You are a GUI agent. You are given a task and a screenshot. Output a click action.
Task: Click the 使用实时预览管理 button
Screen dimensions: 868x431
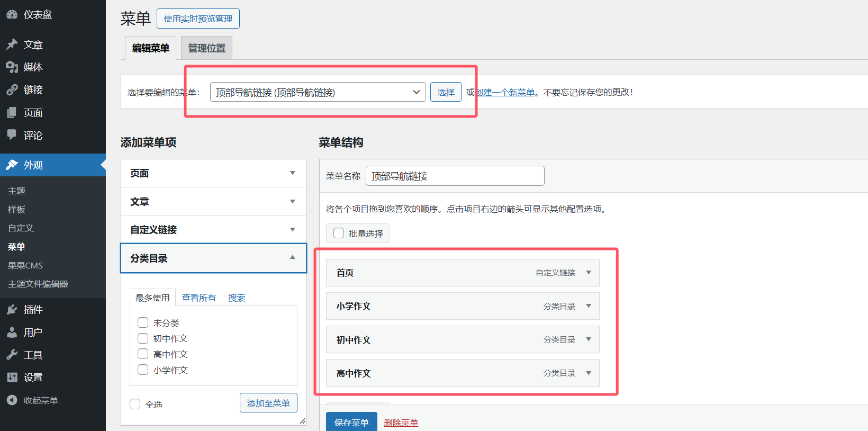(198, 19)
